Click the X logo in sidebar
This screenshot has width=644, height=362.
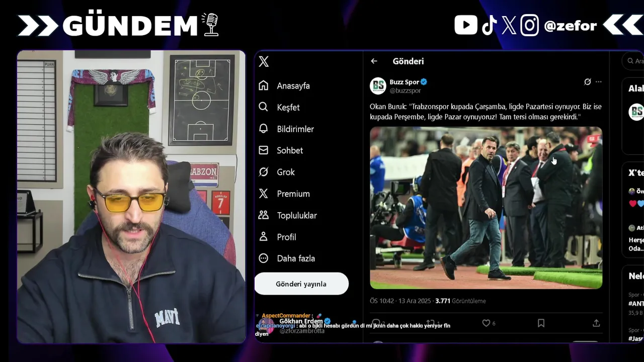(264, 61)
